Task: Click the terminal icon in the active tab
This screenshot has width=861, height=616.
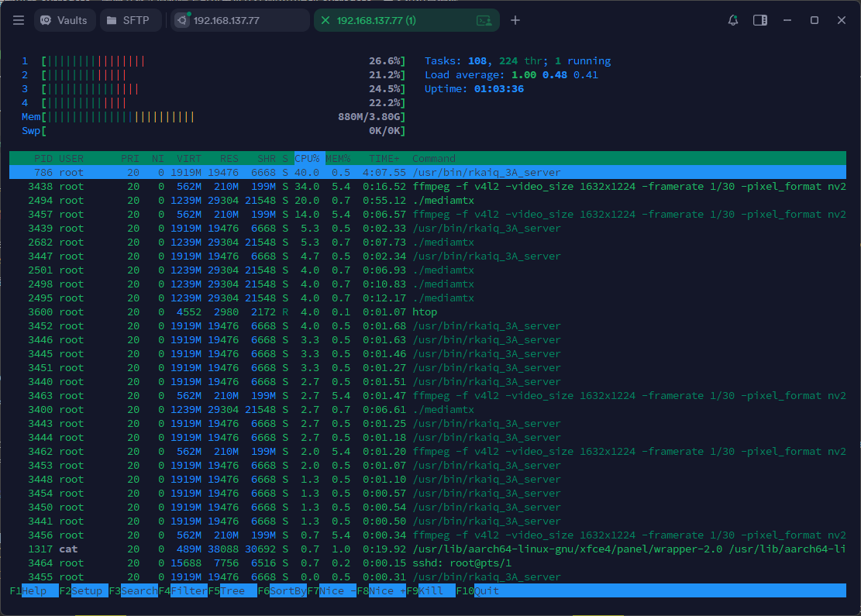Action: click(x=484, y=20)
